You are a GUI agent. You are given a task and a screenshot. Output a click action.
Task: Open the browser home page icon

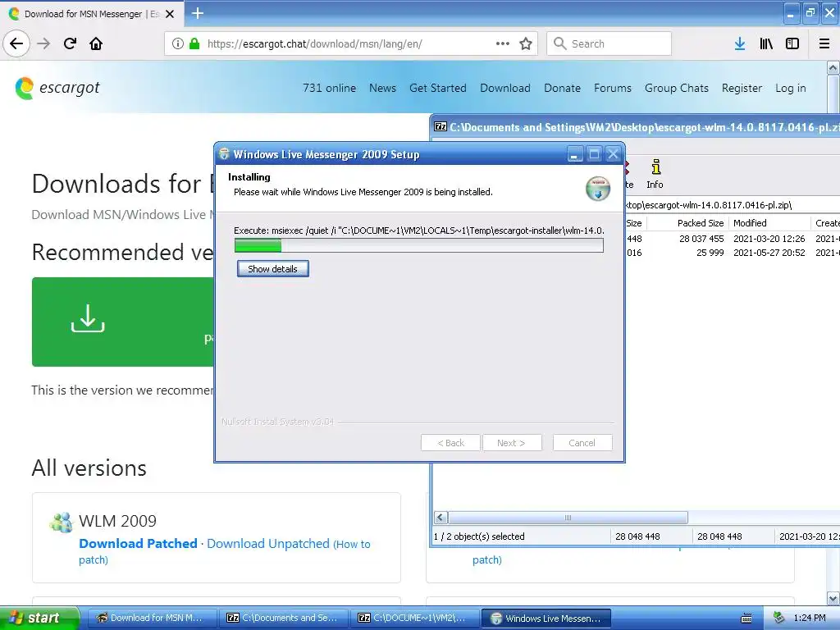96,43
